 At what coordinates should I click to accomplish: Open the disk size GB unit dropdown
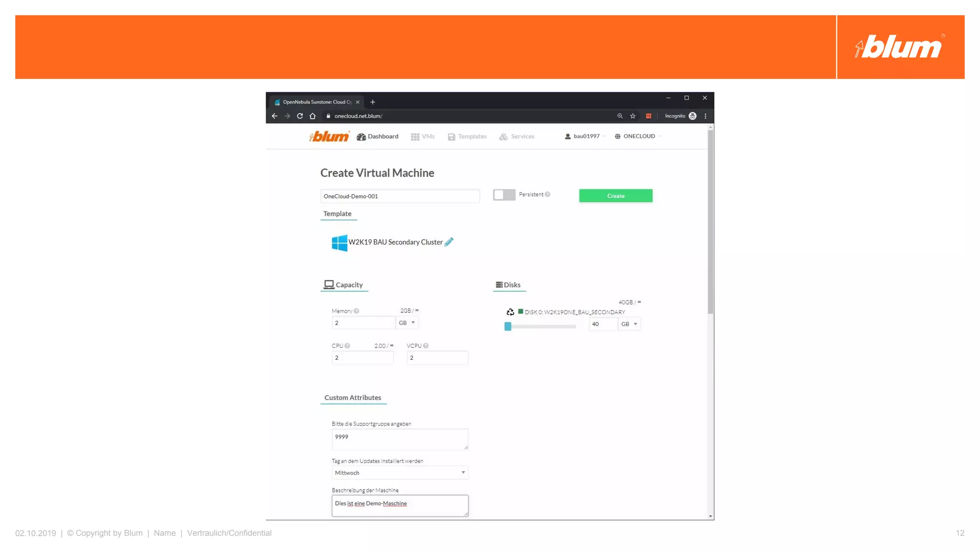point(629,324)
